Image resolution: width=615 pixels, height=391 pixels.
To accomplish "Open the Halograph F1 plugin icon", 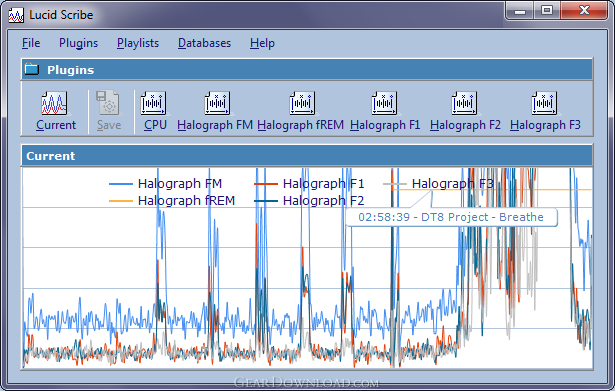I will coord(384,103).
